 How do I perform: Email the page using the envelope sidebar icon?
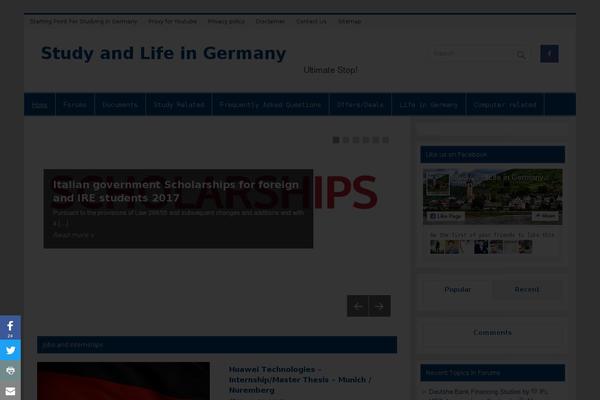click(10, 391)
